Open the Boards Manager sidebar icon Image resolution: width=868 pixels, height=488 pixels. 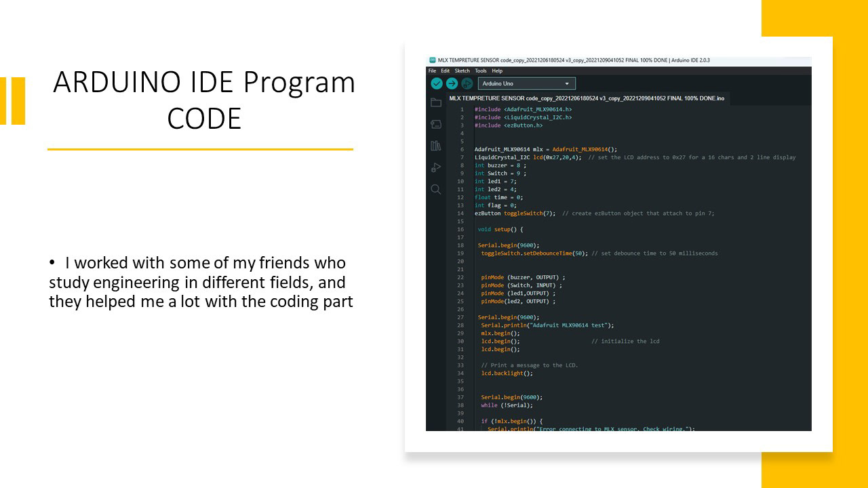(436, 124)
